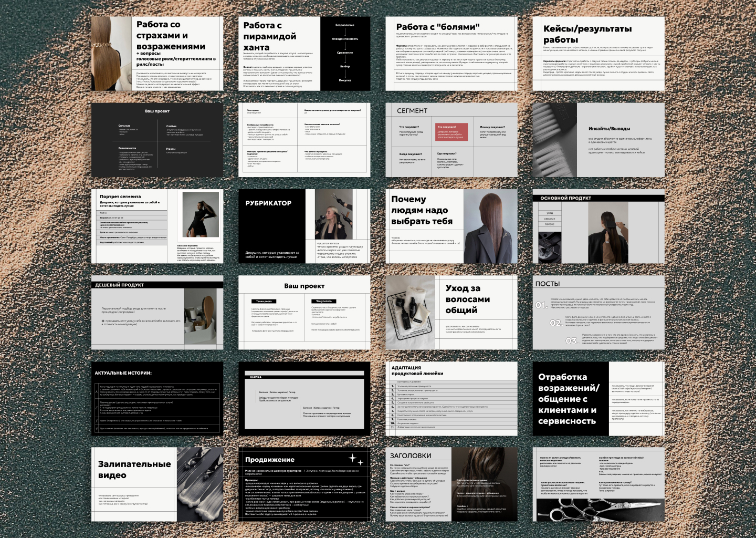Click 'Безразличие' at the pyramid top
The width and height of the screenshot is (756, 538).
tap(345, 25)
